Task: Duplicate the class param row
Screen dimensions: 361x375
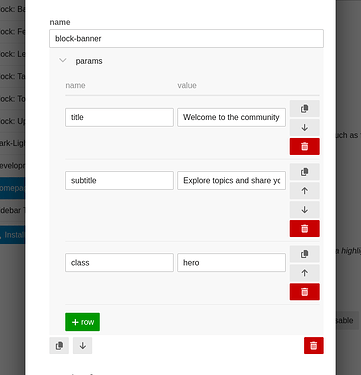Action: click(x=304, y=254)
